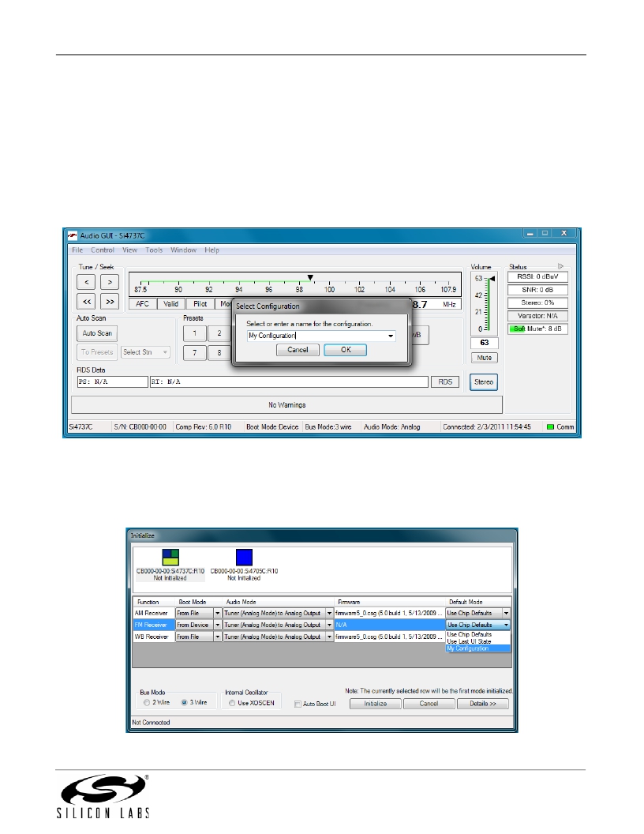Click the Auto Scan button
Image resolution: width=644 pixels, height=834 pixels.
(x=97, y=333)
